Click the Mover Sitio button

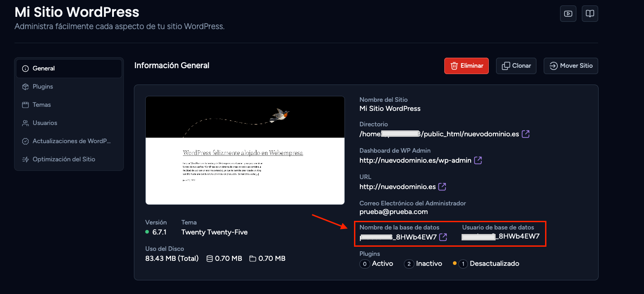571,66
